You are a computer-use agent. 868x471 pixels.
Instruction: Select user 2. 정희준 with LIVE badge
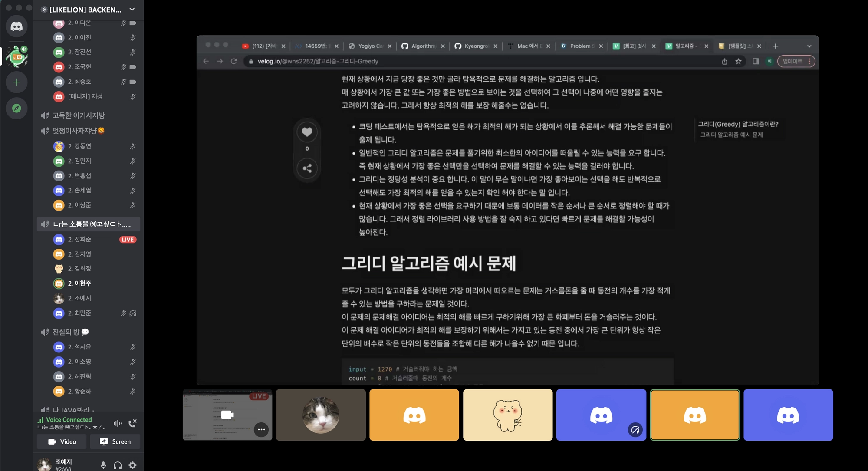coord(79,239)
